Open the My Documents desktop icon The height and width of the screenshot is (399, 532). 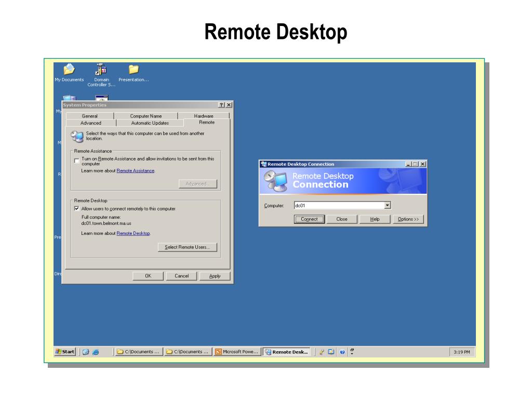pos(69,70)
